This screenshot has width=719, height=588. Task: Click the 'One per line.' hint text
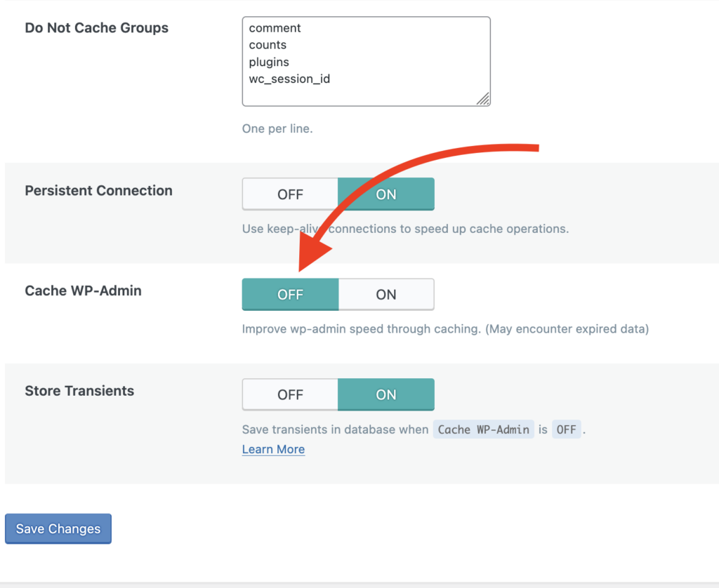[x=277, y=129]
